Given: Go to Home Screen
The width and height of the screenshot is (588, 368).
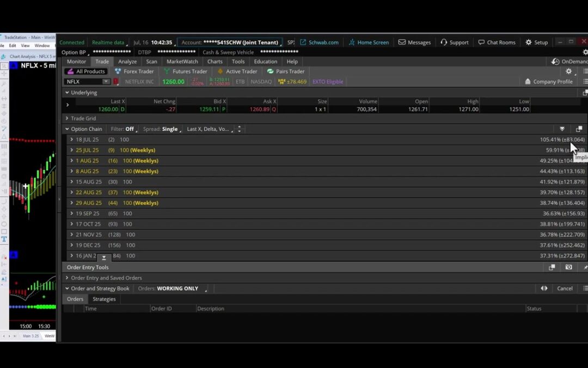Looking at the screenshot, I should coord(369,43).
